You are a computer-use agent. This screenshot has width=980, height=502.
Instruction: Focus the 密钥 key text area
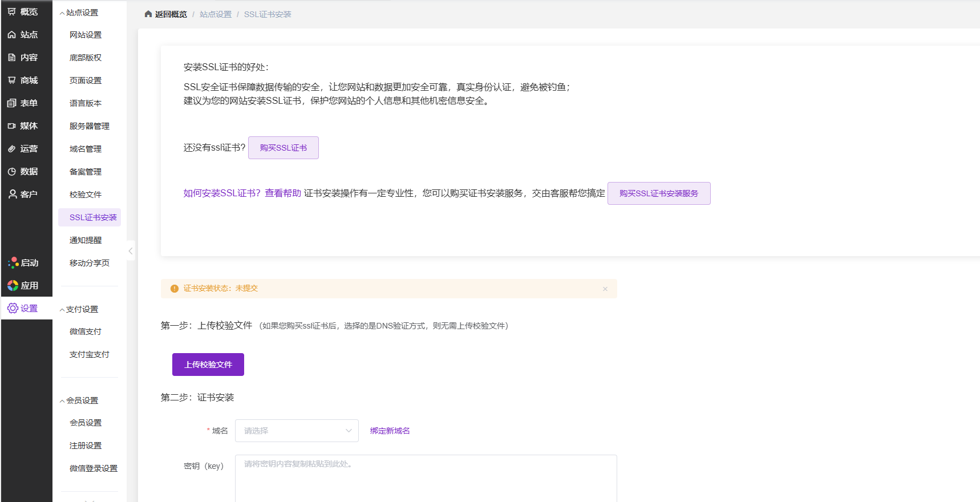(x=426, y=478)
